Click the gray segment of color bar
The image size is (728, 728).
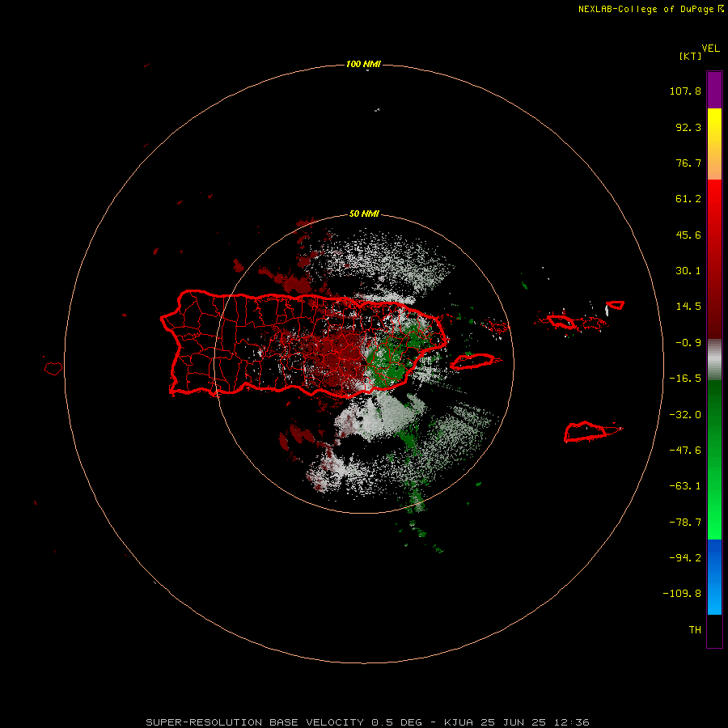(714, 359)
